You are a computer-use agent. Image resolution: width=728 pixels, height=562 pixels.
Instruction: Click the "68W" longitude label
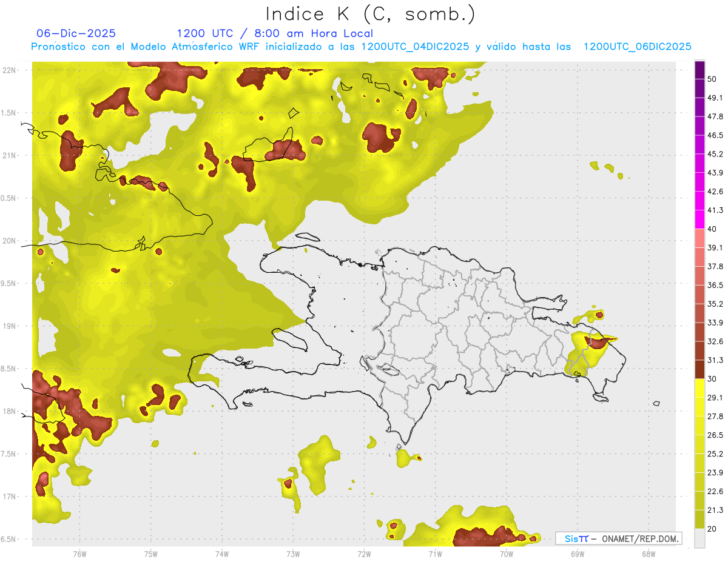(648, 554)
